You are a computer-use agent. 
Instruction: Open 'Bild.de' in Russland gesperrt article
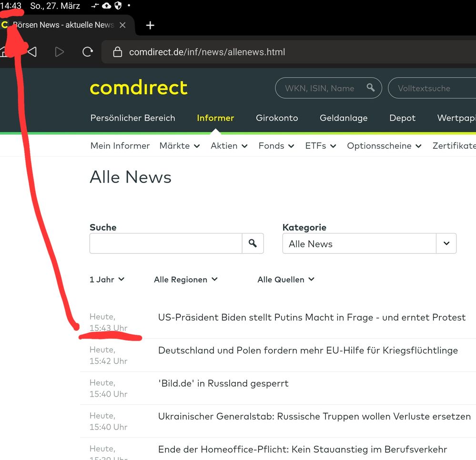click(223, 383)
